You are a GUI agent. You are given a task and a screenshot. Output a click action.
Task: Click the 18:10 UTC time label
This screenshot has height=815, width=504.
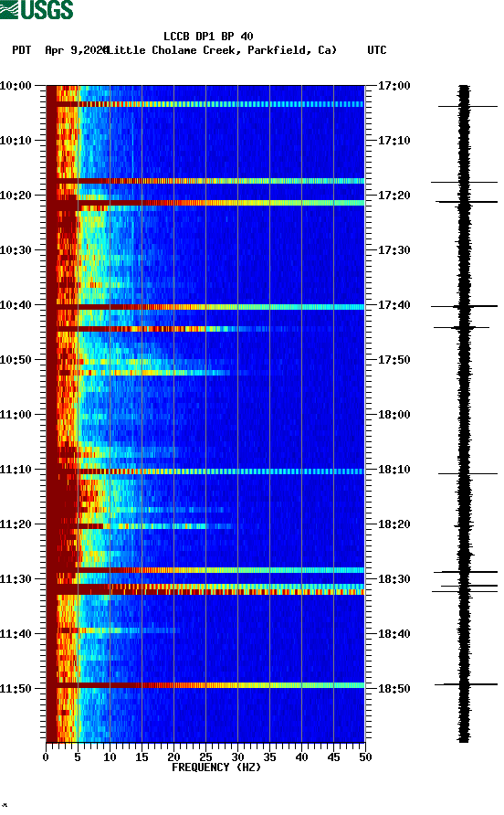click(394, 470)
